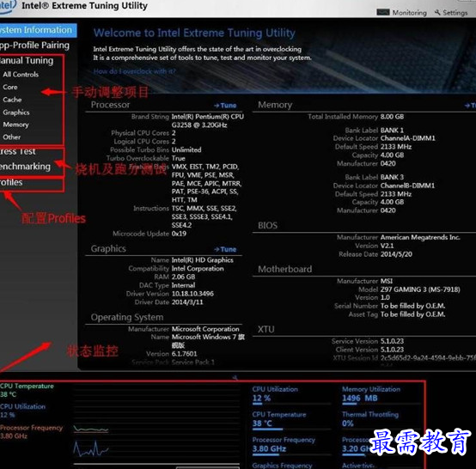Click BIOS Release Date 2014/5/20
The image size is (476, 469).
(x=396, y=254)
